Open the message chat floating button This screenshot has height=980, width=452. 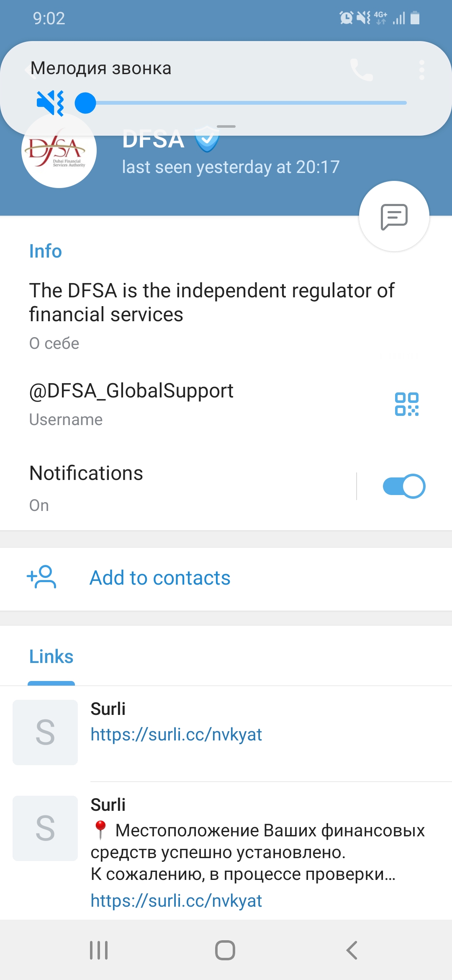[x=394, y=217]
